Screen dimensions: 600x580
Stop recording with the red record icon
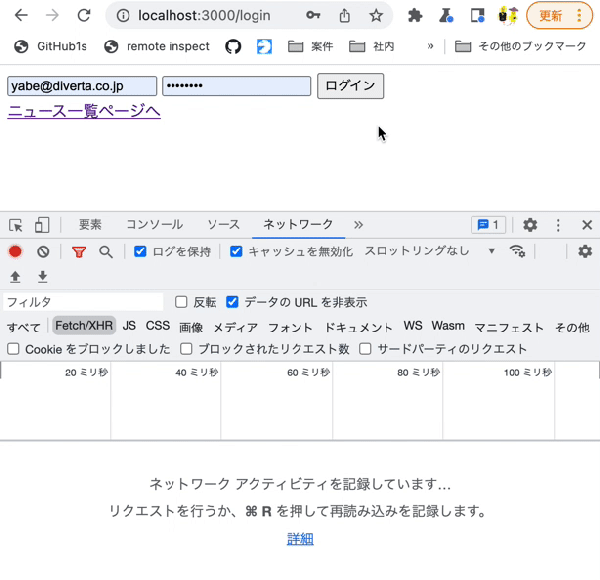point(15,252)
